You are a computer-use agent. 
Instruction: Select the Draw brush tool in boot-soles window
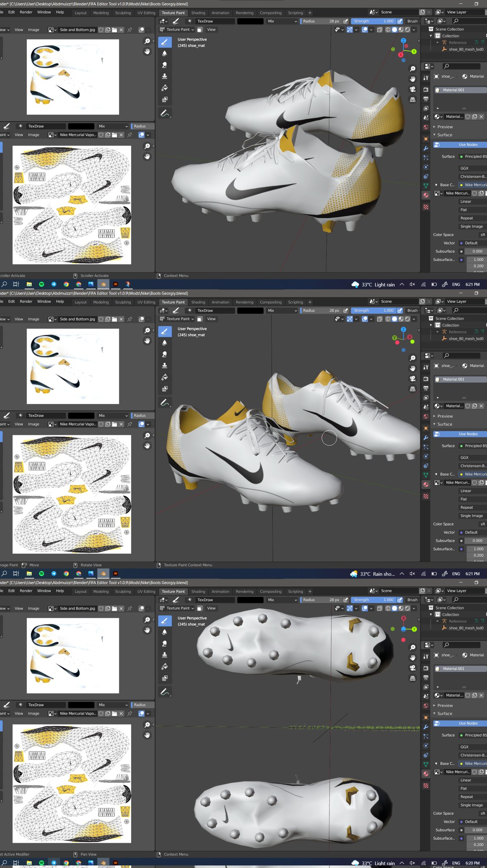click(x=165, y=620)
